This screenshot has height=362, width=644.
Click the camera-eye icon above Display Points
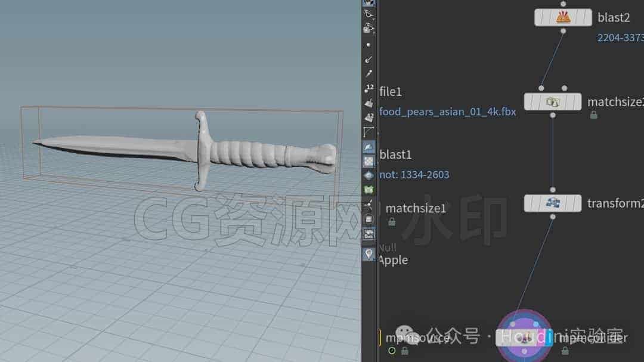(369, 29)
